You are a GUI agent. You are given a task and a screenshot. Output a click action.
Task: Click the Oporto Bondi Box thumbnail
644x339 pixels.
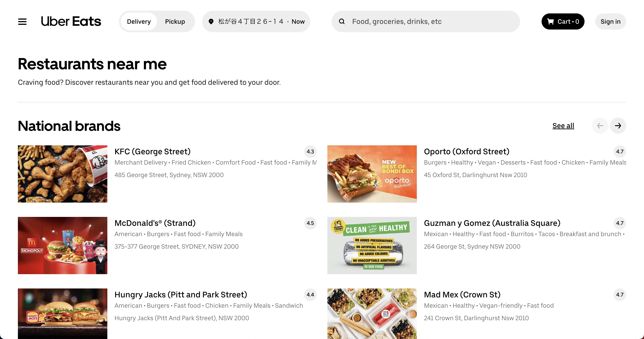pyautogui.click(x=372, y=174)
